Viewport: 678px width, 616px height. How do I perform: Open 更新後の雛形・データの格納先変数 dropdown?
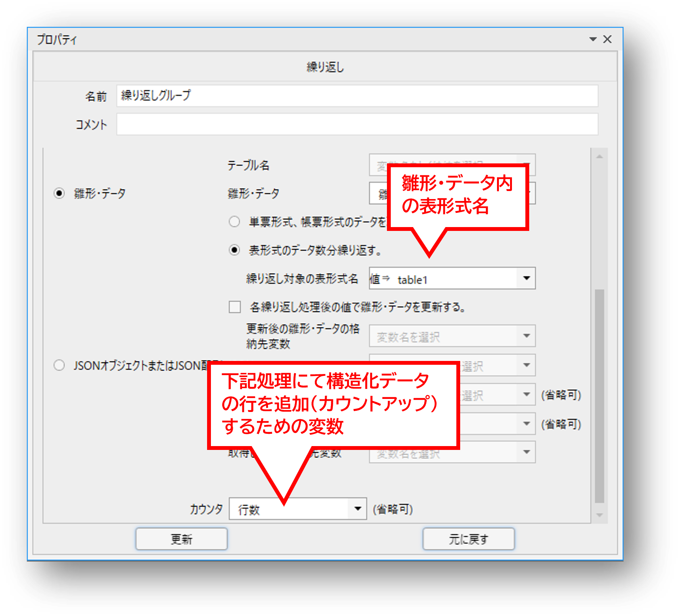point(527,336)
